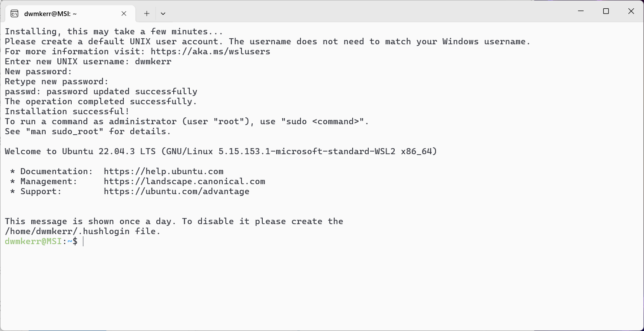Click the "Installation successful!" output line
Viewport: 644px width, 331px height.
(67, 112)
